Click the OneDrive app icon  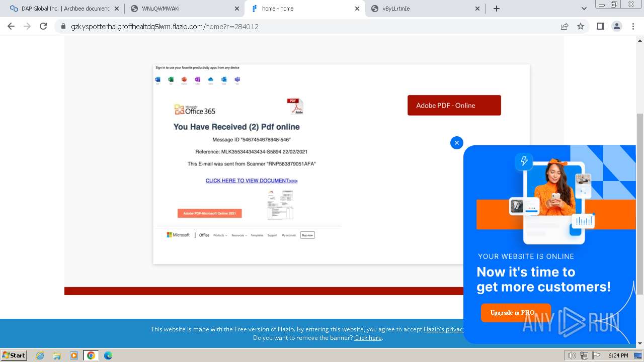(x=211, y=80)
